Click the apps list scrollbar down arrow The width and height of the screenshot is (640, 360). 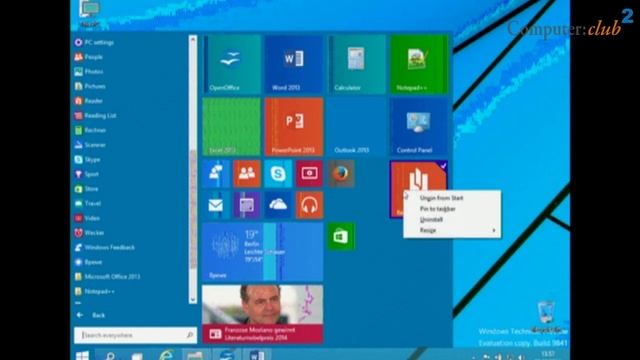point(193,299)
